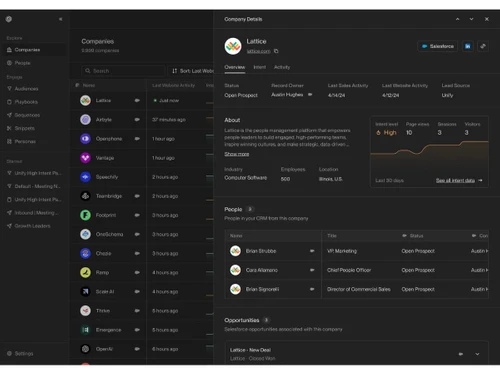500x375 pixels.
Task: Open Personas in the sidebar
Action: pyautogui.click(x=33, y=141)
